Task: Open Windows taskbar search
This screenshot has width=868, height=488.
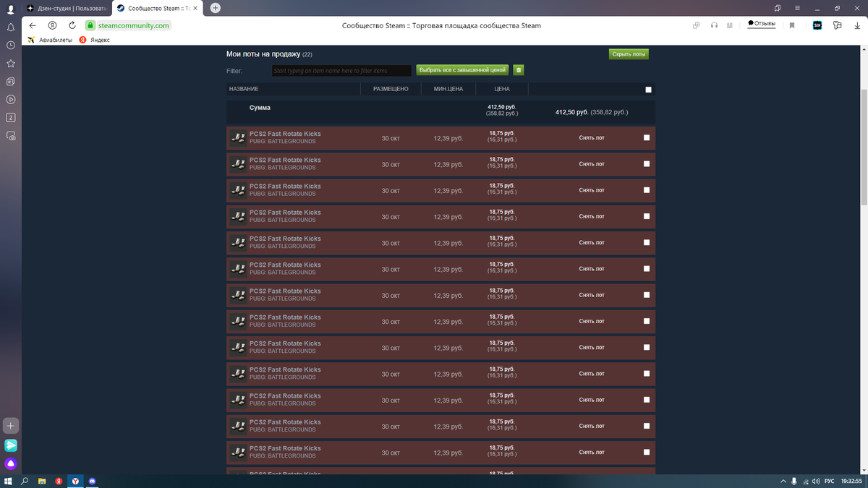Action: [25, 481]
